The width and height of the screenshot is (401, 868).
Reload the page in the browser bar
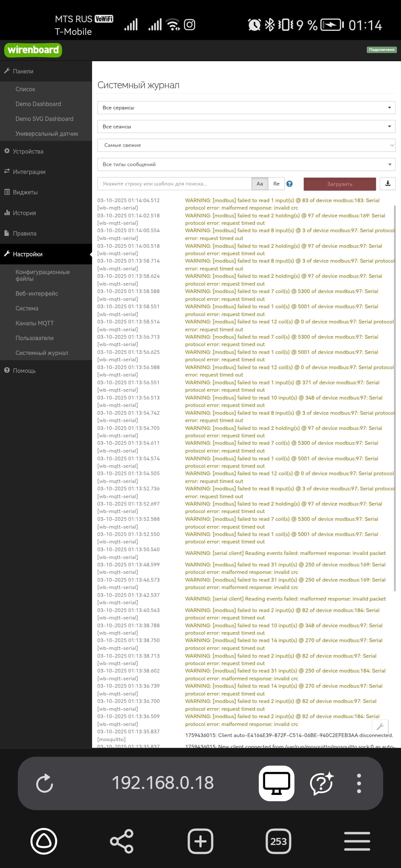pos(45,783)
